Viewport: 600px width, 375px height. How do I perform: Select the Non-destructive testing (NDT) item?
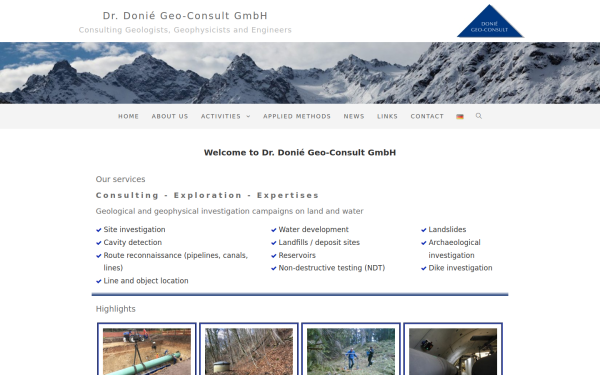331,268
